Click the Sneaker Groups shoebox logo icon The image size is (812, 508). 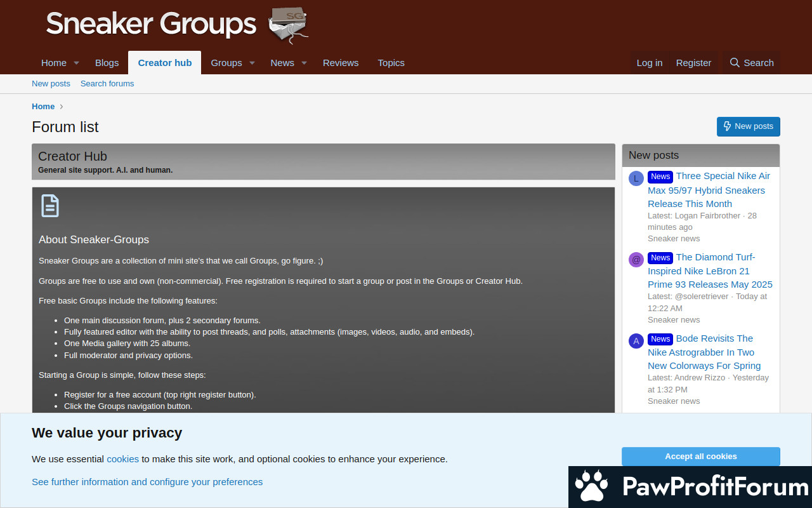(289, 25)
